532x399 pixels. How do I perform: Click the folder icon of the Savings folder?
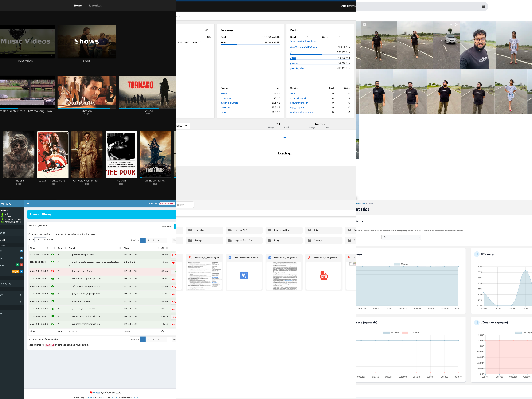click(x=309, y=240)
